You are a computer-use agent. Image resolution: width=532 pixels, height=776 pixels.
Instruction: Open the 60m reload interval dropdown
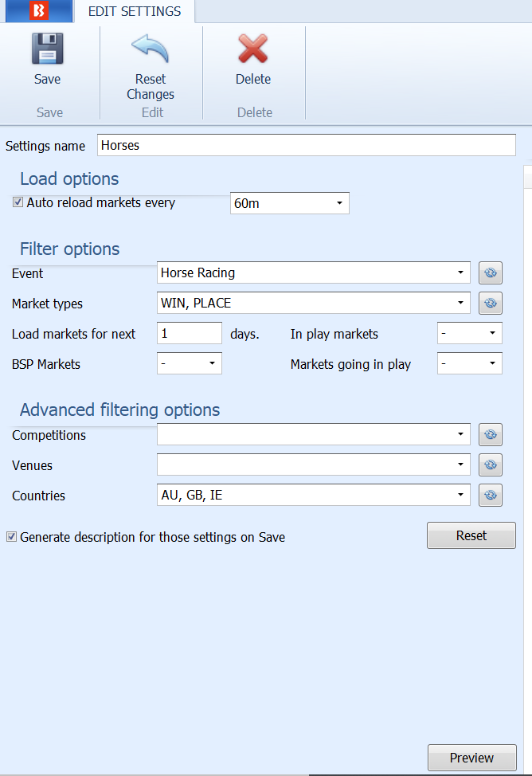point(290,203)
